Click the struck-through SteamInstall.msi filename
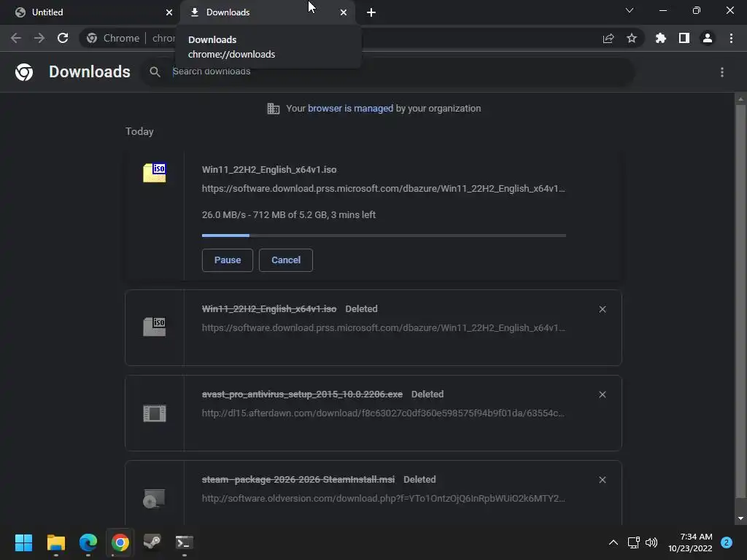 click(x=298, y=480)
